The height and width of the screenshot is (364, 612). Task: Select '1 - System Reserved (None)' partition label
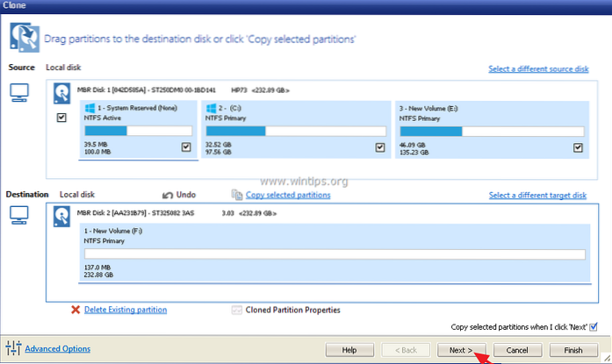137,108
